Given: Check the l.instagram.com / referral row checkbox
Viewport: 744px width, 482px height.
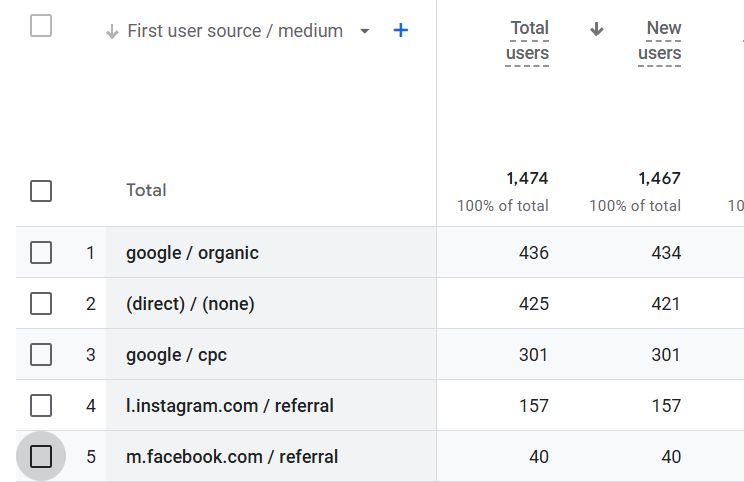Looking at the screenshot, I should coord(41,406).
